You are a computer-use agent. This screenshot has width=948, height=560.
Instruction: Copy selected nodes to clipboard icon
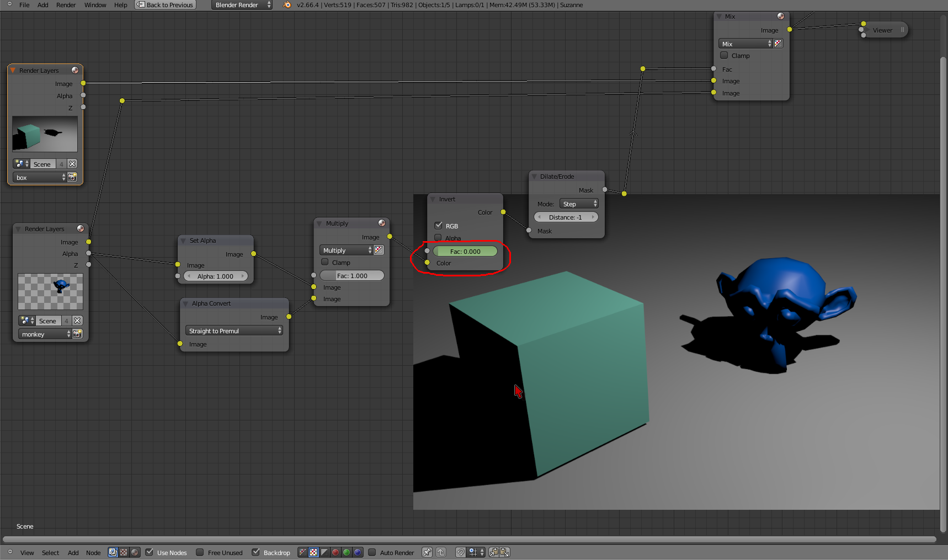493,552
